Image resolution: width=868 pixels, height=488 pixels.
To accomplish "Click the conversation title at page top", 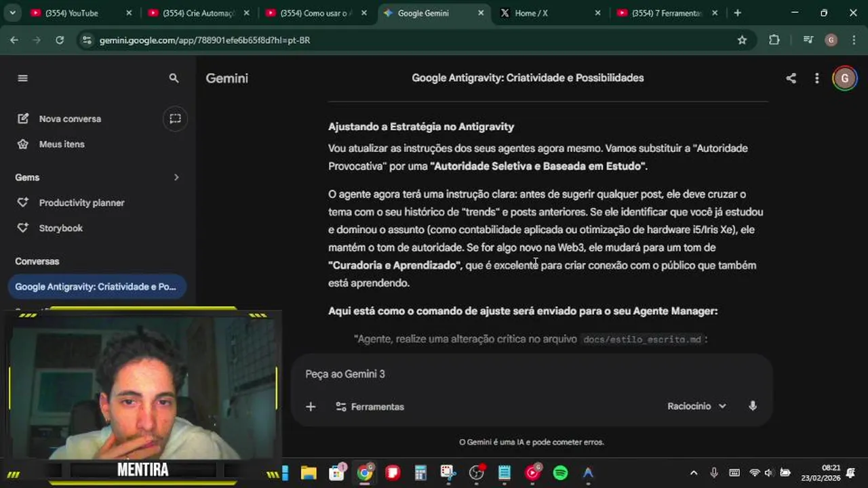I will coord(528,78).
